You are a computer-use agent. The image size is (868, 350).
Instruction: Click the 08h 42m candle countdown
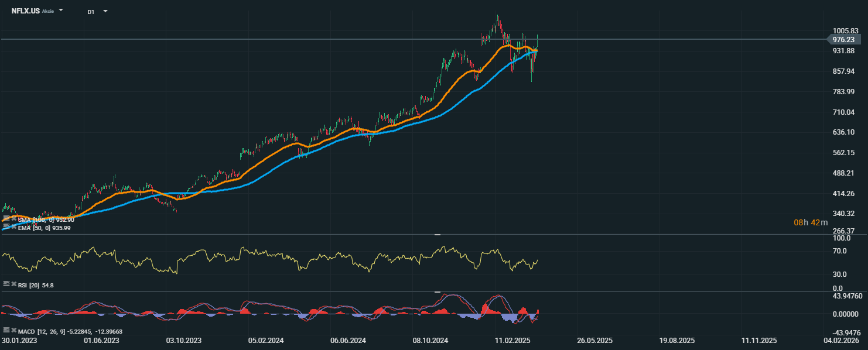coord(811,222)
